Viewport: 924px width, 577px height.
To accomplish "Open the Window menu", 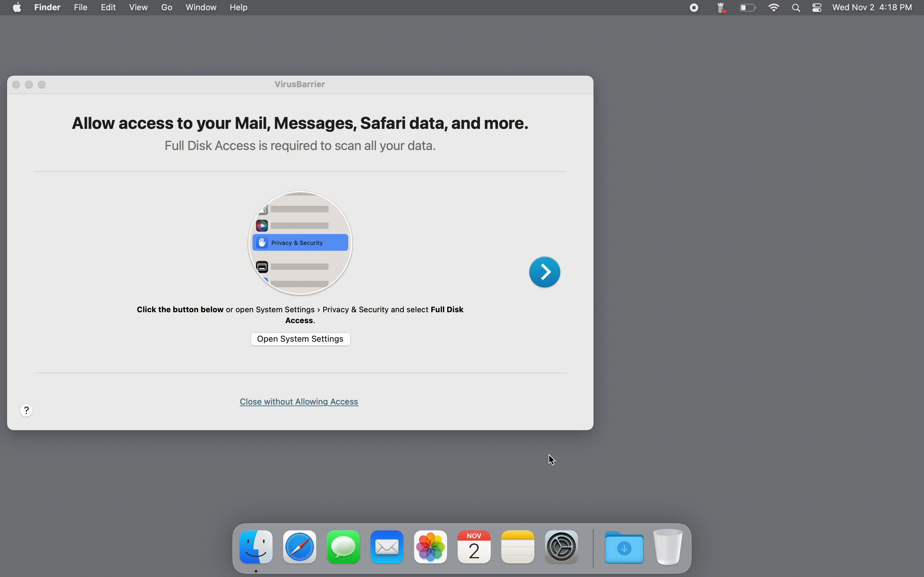I will pos(201,7).
